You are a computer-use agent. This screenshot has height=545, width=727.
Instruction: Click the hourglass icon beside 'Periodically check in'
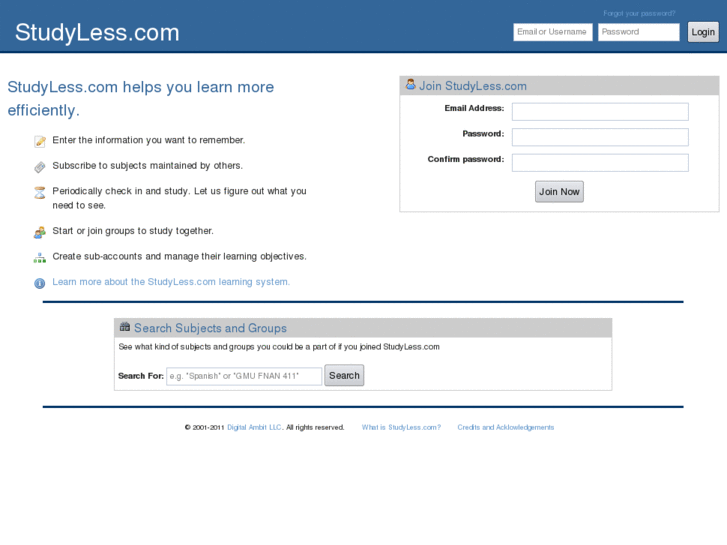[x=40, y=192]
